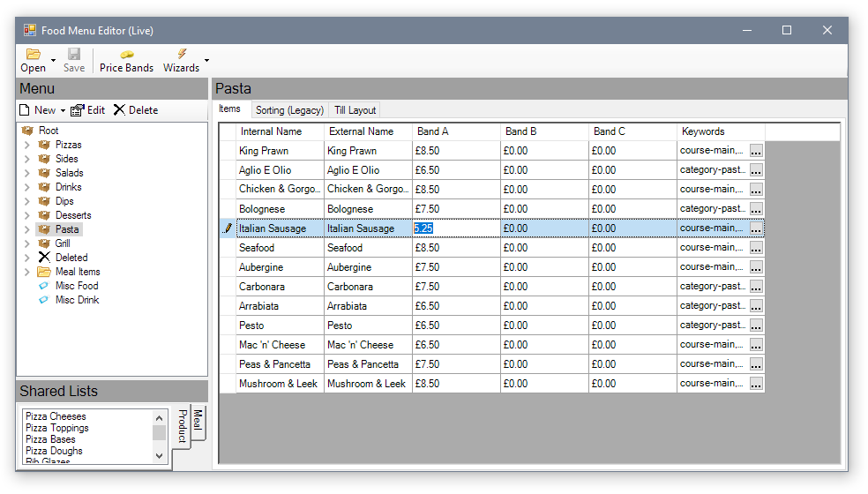
Task: Launch the Wizards lightning icon
Action: 181,55
